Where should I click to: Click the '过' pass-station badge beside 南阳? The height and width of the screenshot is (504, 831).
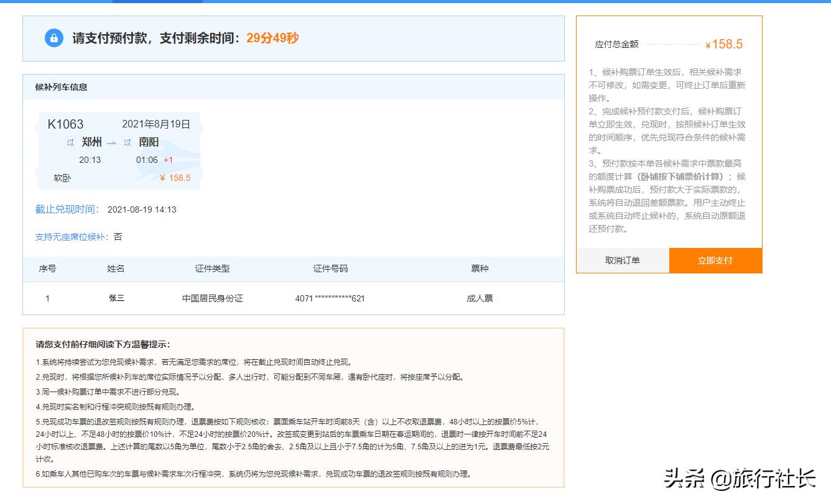(x=126, y=142)
